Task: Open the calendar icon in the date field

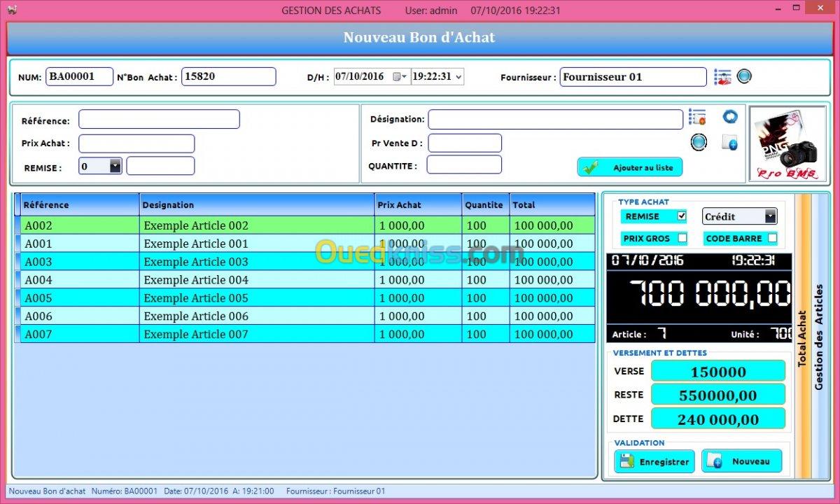Action: click(x=398, y=77)
